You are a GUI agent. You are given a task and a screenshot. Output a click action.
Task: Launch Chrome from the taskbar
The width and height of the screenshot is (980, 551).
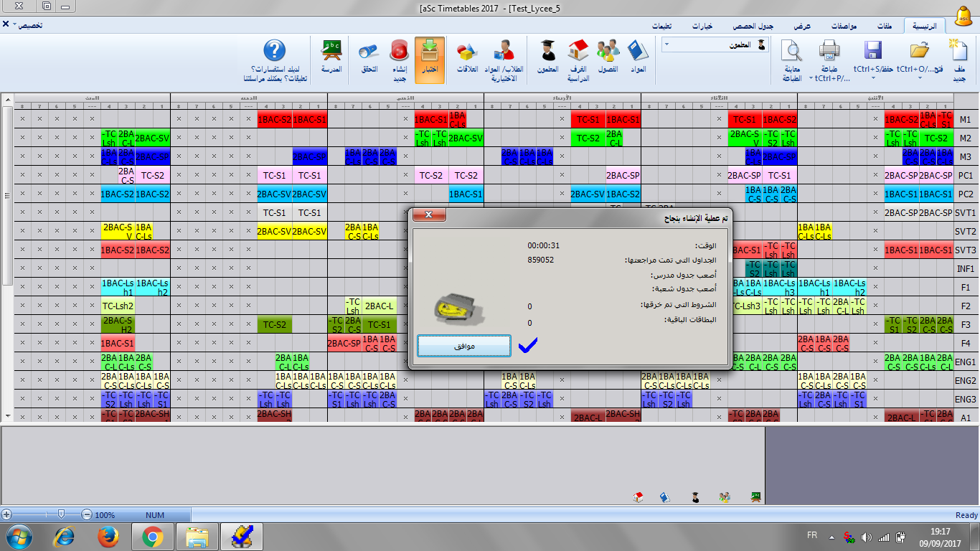pyautogui.click(x=152, y=535)
